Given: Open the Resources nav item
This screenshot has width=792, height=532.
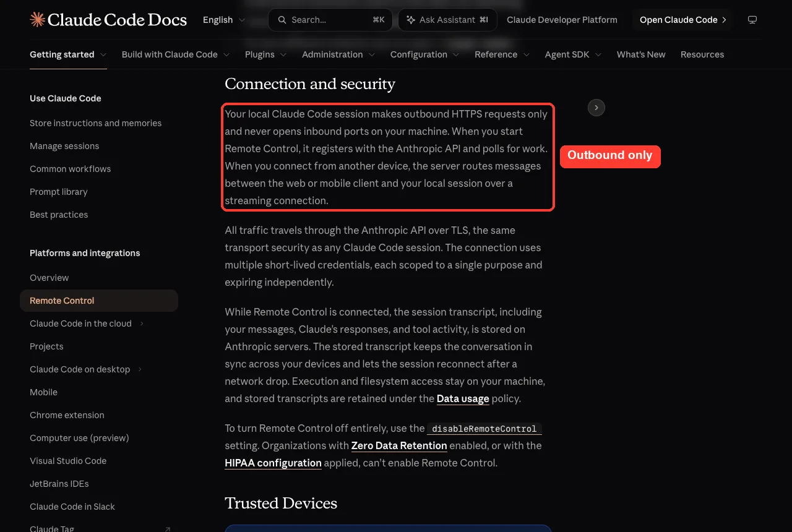Looking at the screenshot, I should pos(702,54).
